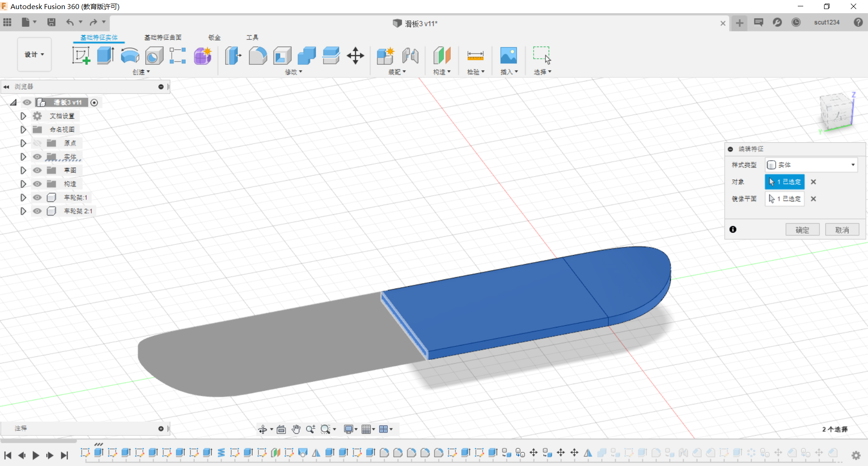Open the Help question mark icon

858,22
